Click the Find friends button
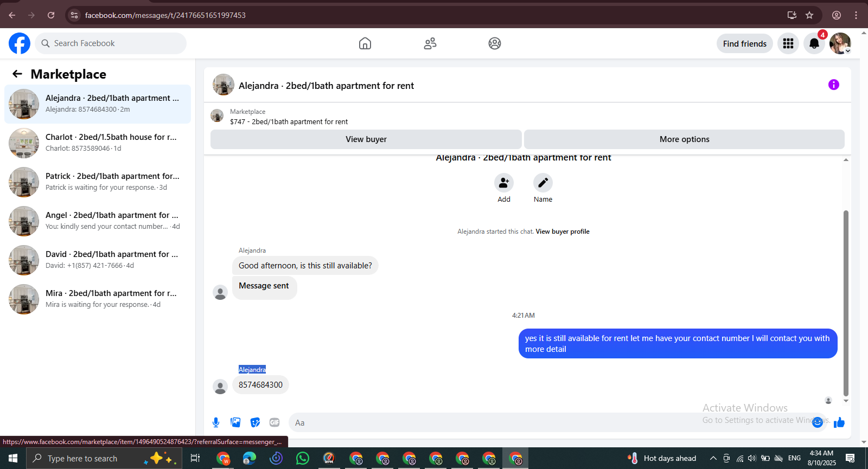This screenshot has width=868, height=469. point(745,43)
